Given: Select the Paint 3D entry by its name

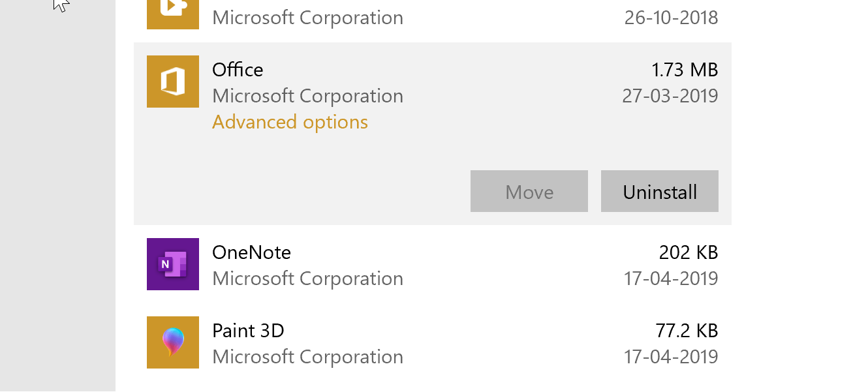Looking at the screenshot, I should (x=248, y=331).
